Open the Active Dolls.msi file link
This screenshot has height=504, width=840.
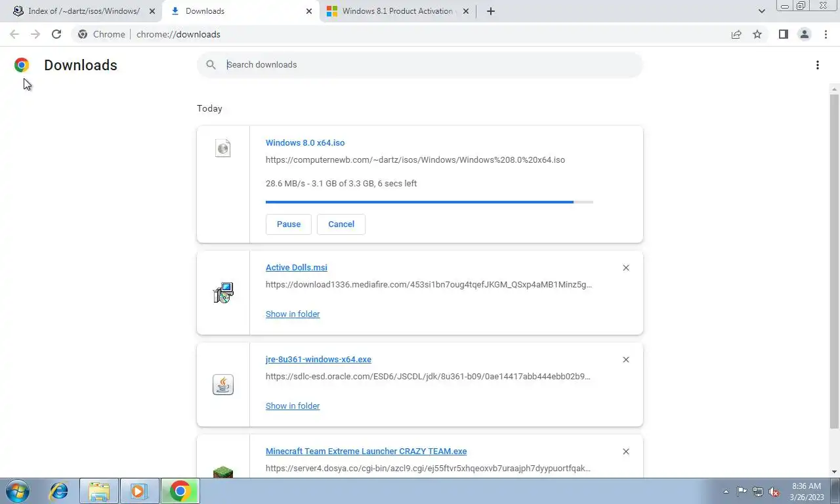coord(297,268)
